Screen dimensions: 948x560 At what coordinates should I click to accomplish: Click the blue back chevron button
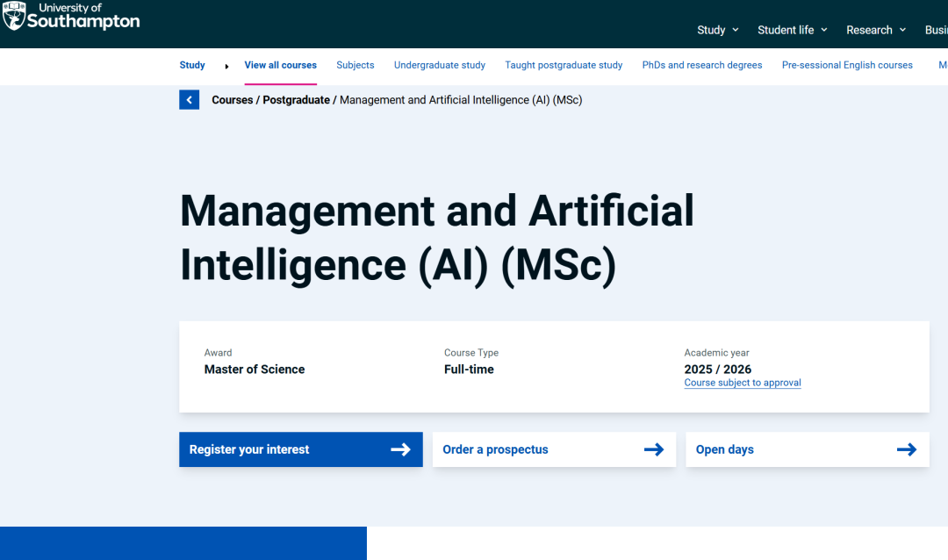click(x=190, y=100)
